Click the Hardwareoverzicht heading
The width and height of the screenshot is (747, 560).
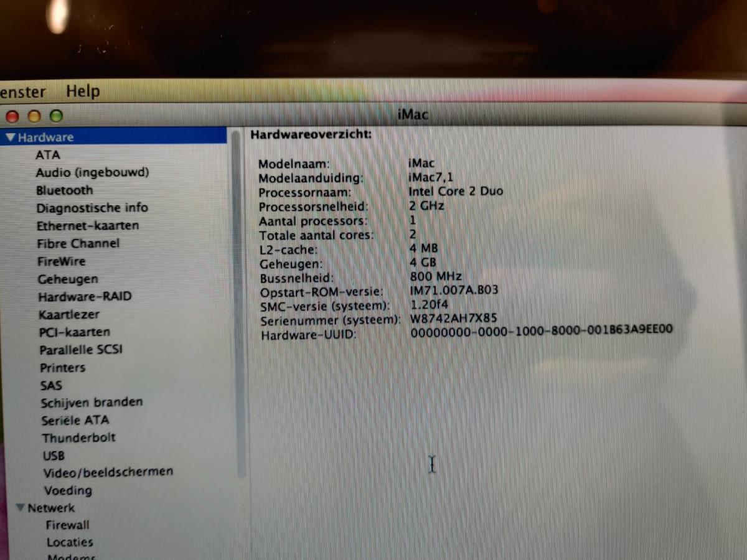(311, 134)
